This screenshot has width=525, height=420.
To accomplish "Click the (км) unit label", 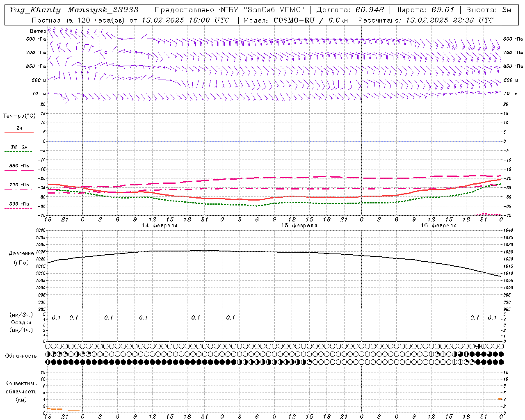I will 21,399.
